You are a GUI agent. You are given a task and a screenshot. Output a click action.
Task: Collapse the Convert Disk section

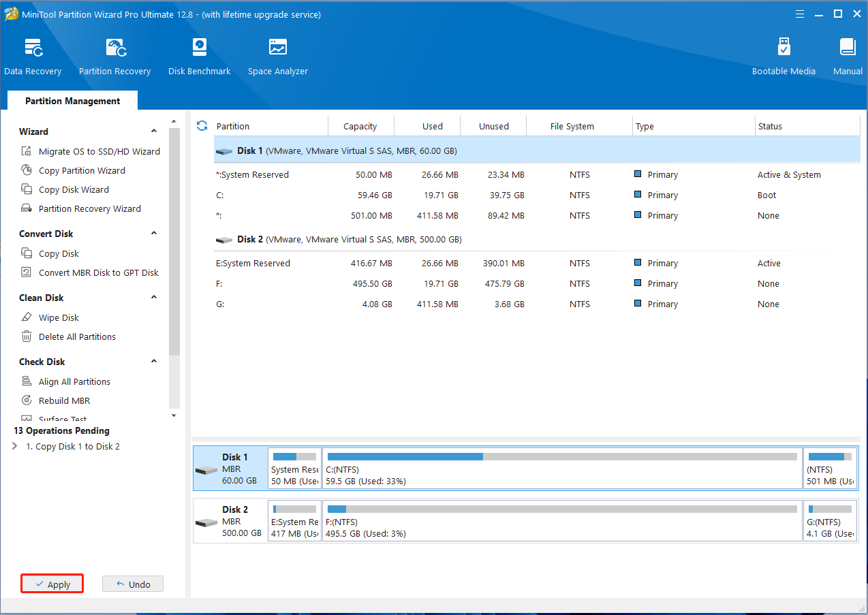pyautogui.click(x=154, y=234)
